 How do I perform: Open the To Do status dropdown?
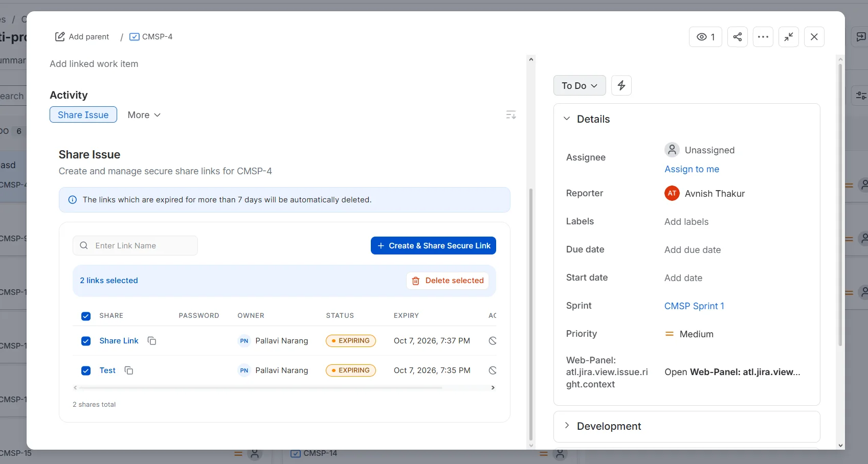[580, 85]
